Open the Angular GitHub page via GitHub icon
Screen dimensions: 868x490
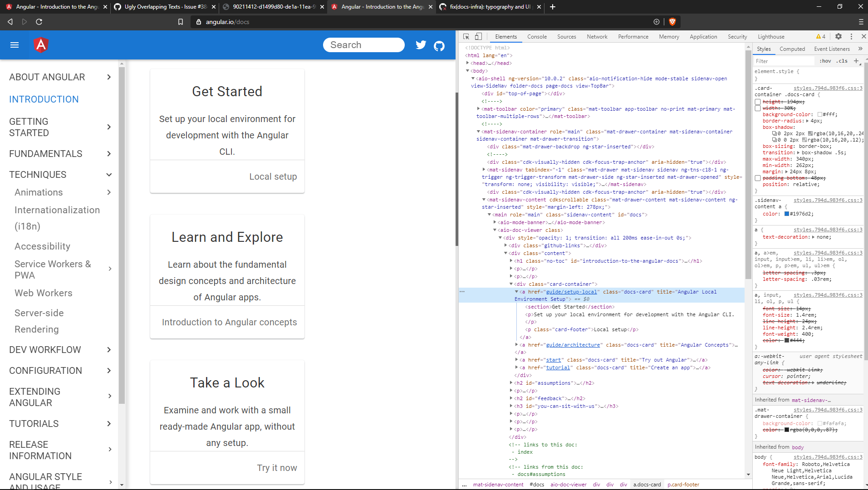pyautogui.click(x=439, y=45)
